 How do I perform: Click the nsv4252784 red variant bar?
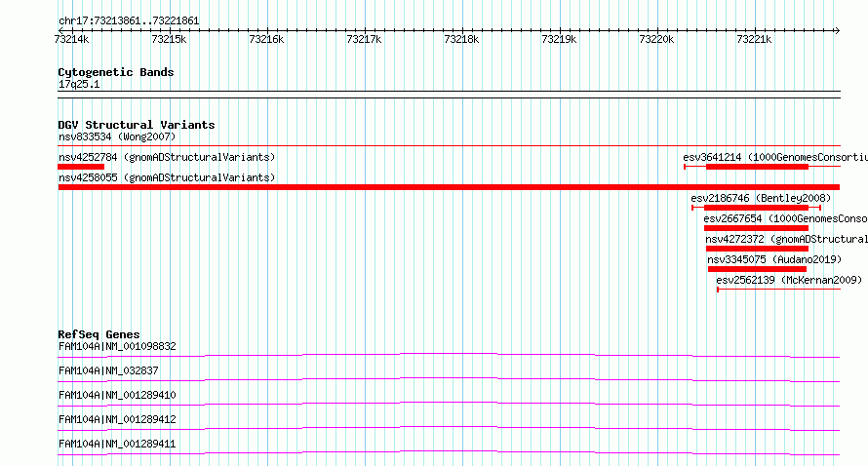pos(81,167)
